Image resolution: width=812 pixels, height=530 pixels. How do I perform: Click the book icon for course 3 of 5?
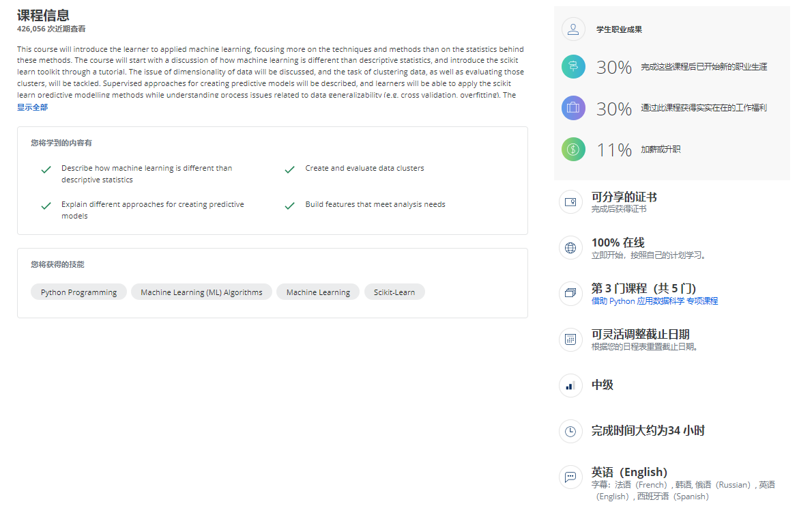[x=570, y=293]
